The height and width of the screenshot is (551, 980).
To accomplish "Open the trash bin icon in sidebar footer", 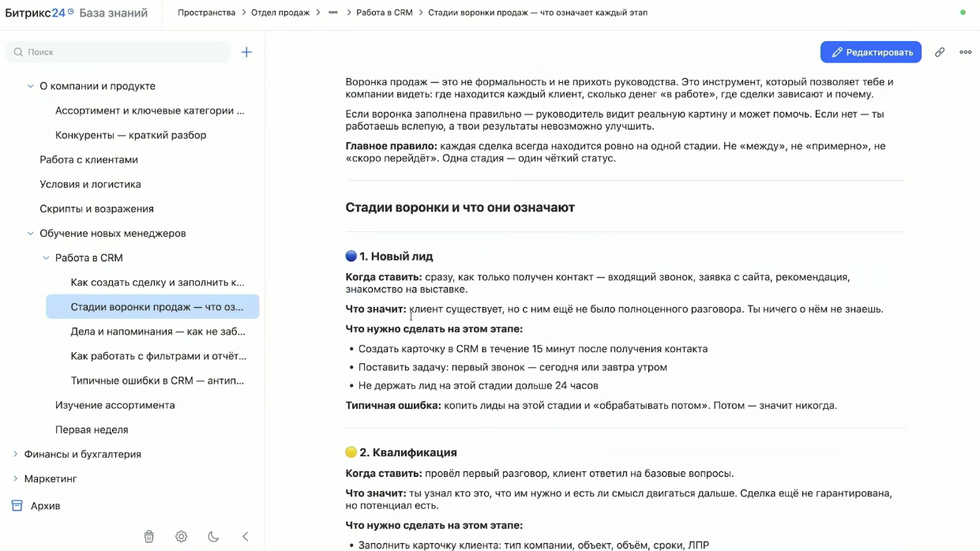I will (x=149, y=537).
